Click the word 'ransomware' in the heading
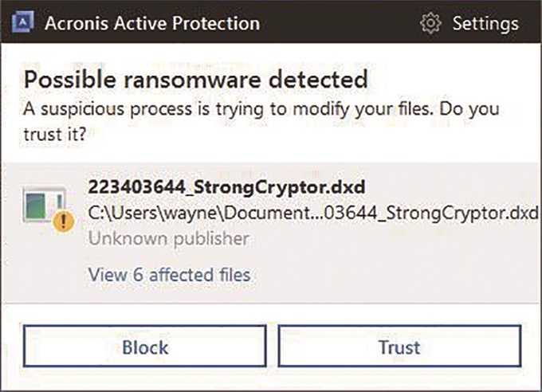This screenshot has height=392, width=542. click(192, 80)
